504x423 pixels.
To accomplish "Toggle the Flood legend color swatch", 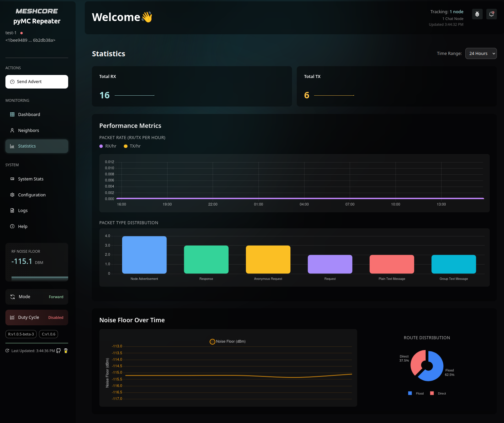I will [410, 393].
